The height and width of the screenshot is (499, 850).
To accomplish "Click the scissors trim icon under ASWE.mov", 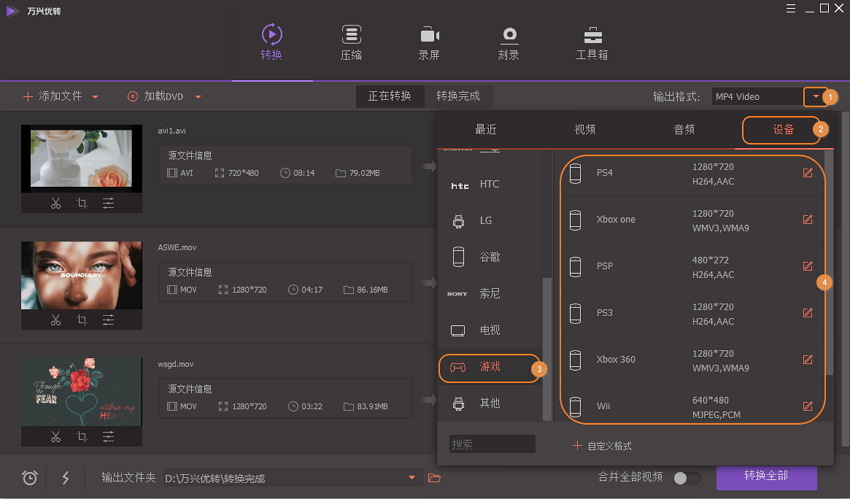I will pos(56,320).
